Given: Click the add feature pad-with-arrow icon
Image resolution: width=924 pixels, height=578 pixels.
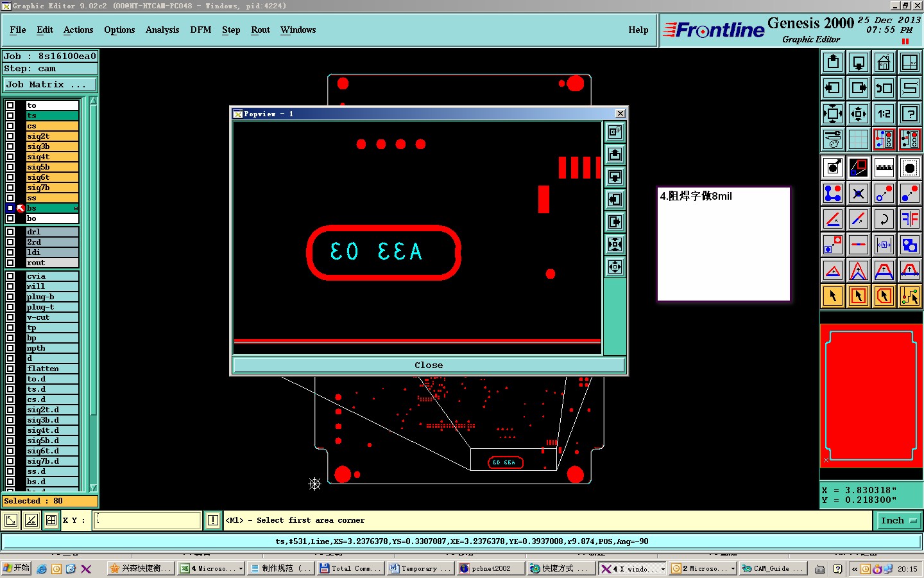Looking at the screenshot, I should coord(833,168).
